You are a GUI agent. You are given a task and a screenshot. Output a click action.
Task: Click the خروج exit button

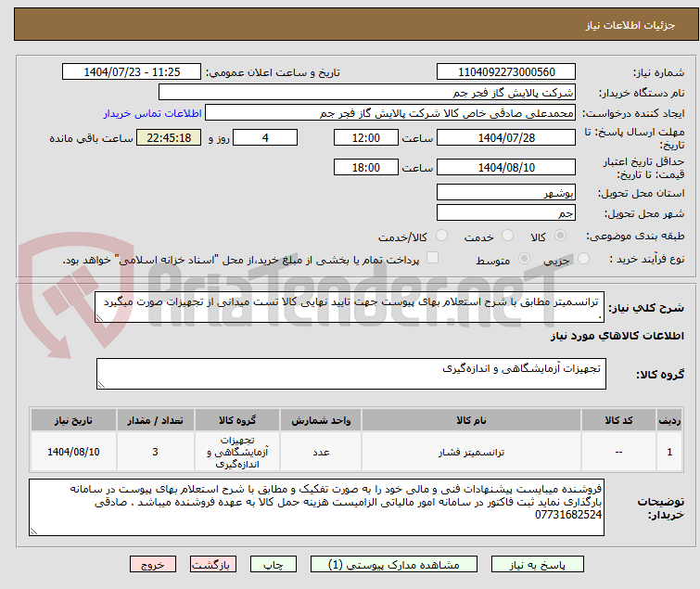tap(153, 565)
